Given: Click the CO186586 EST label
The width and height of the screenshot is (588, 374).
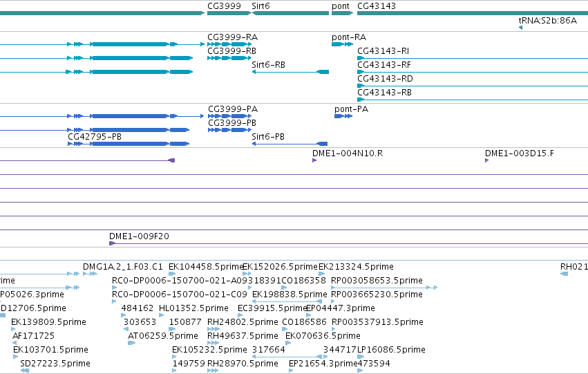Looking at the screenshot, I should point(304,322).
